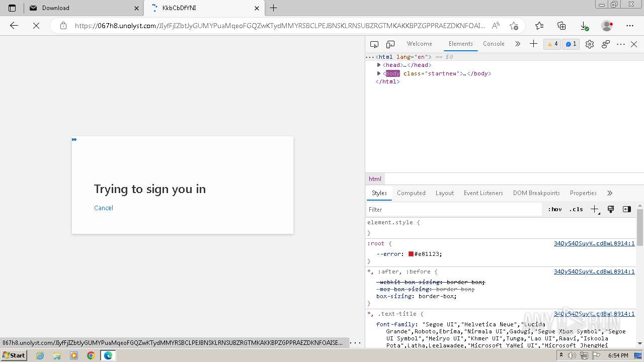Open the browser profile avatar
The height and width of the screenshot is (362, 644).
point(607,26)
